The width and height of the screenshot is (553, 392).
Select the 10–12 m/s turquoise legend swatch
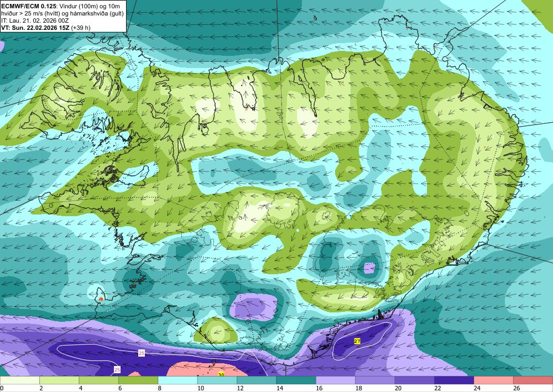pyautogui.click(x=217, y=380)
